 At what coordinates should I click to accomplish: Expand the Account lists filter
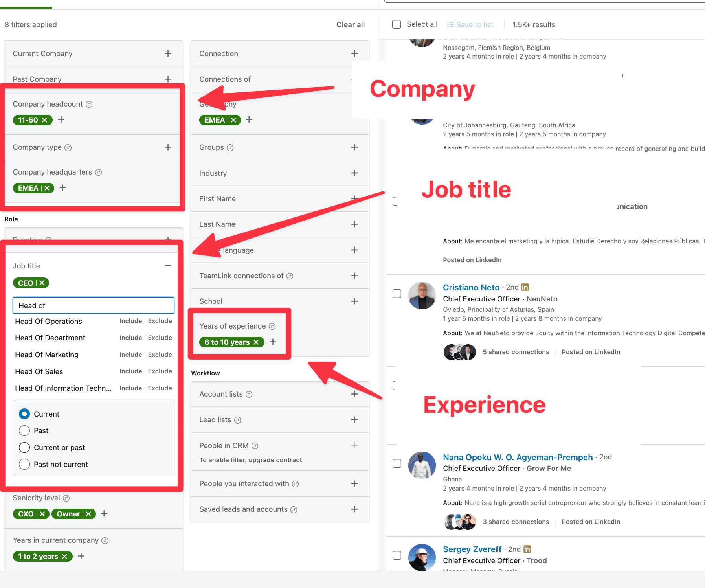(x=354, y=394)
